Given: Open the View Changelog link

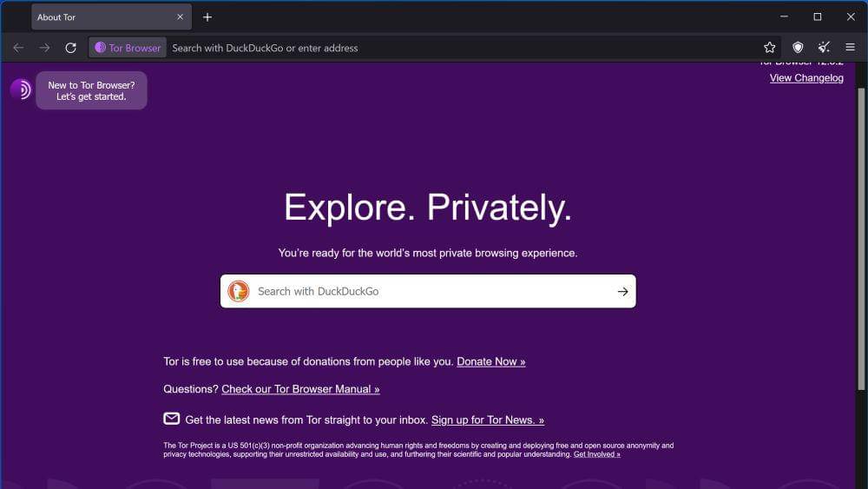Looking at the screenshot, I should pyautogui.click(x=806, y=78).
